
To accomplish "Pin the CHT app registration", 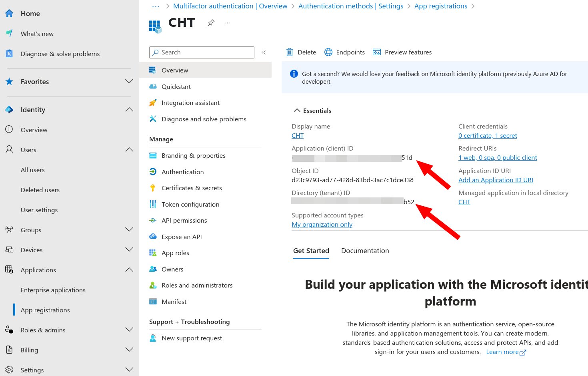I will [211, 23].
